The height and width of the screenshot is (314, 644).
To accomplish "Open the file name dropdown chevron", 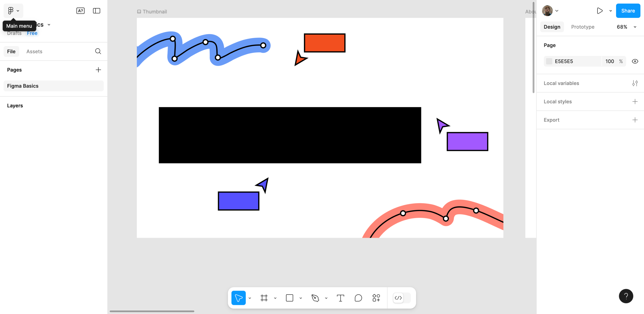I will click(49, 25).
